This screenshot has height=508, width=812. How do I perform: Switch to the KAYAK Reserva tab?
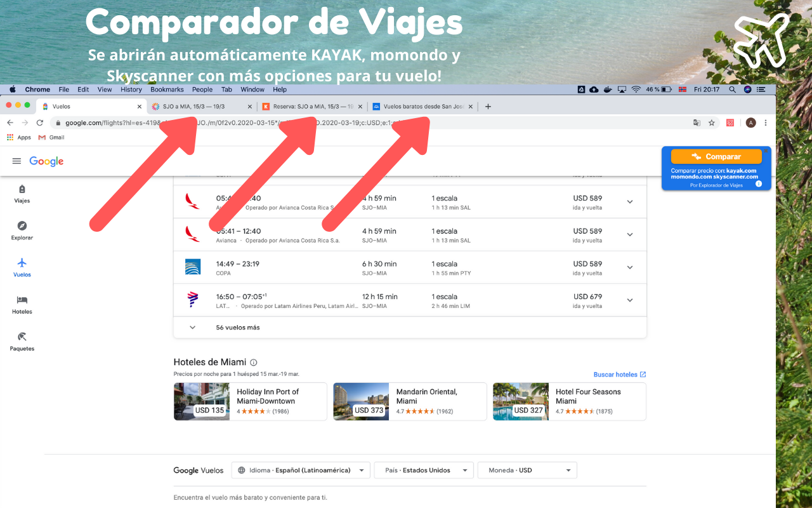[311, 107]
